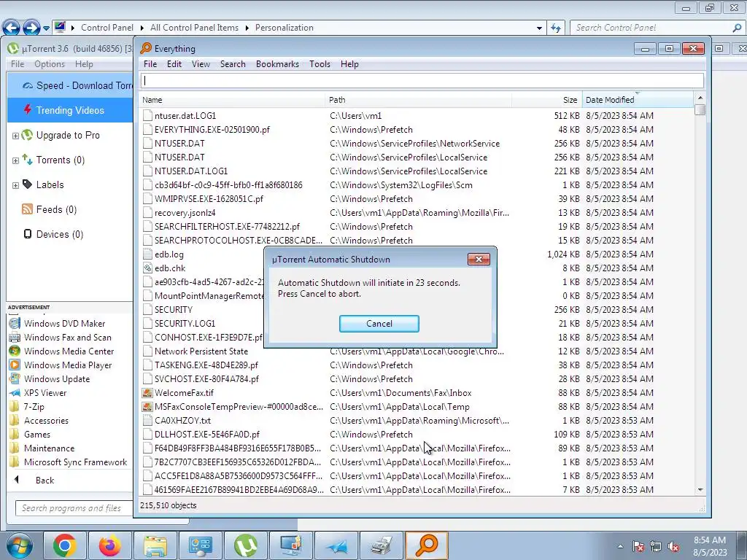Cancel the µTorrent automatic shutdown
This screenshot has height=560, width=747.
(x=379, y=324)
